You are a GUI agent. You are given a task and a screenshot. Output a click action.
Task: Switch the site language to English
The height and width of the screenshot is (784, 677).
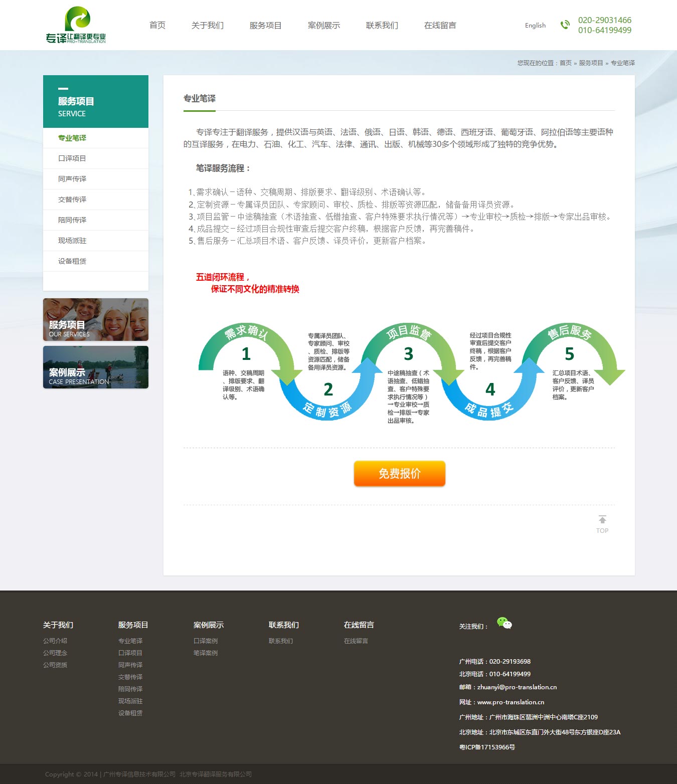coord(535,25)
